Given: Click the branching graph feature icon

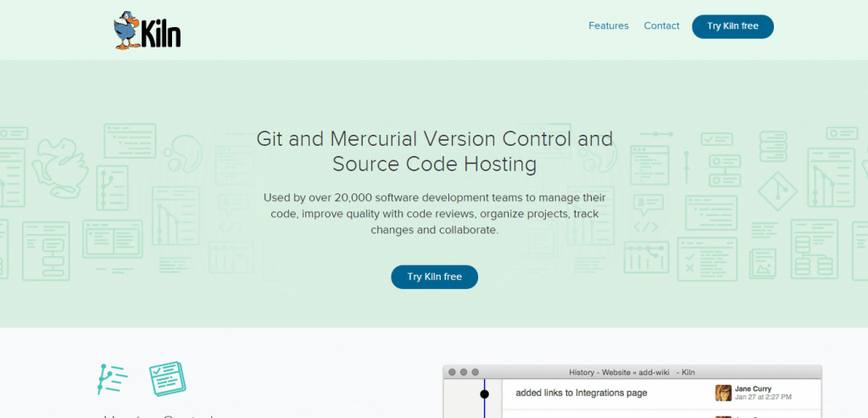Looking at the screenshot, I should 112,379.
